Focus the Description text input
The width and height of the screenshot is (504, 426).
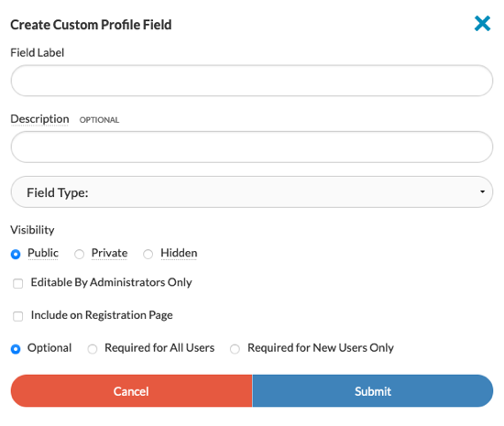252,147
